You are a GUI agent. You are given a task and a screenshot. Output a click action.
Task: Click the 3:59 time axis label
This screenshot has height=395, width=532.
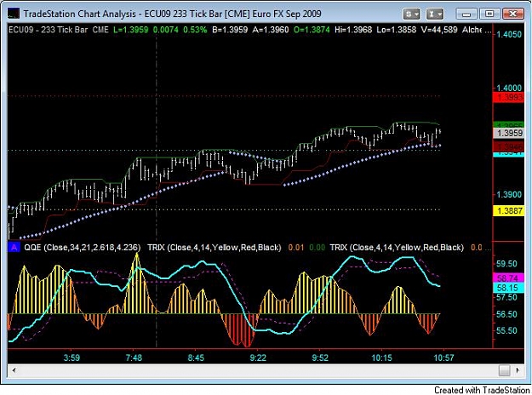click(72, 358)
